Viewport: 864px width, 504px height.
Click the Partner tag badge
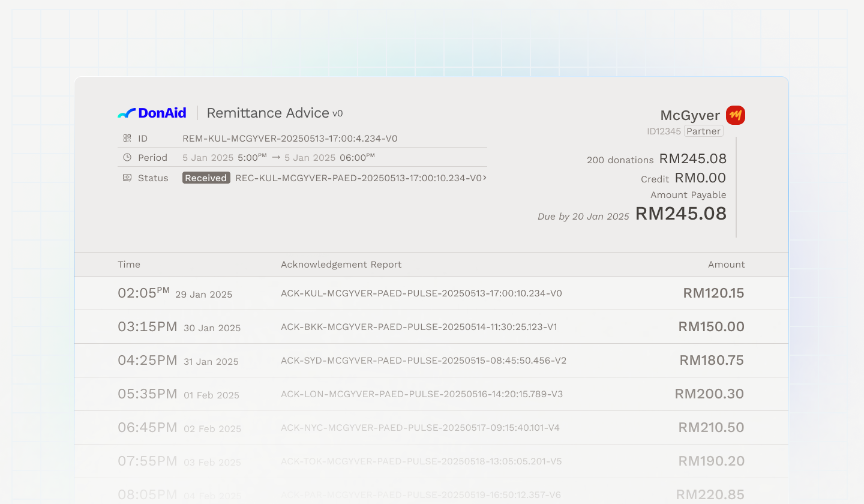click(x=703, y=131)
